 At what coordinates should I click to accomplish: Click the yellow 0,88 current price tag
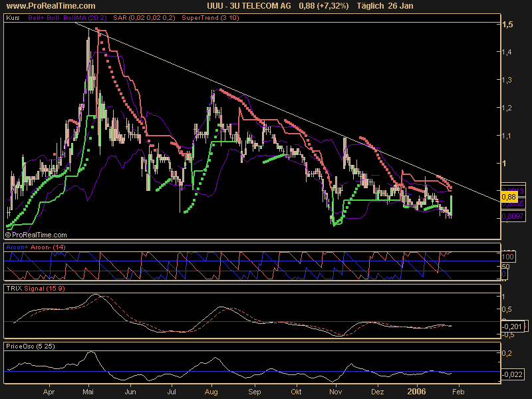coord(509,197)
